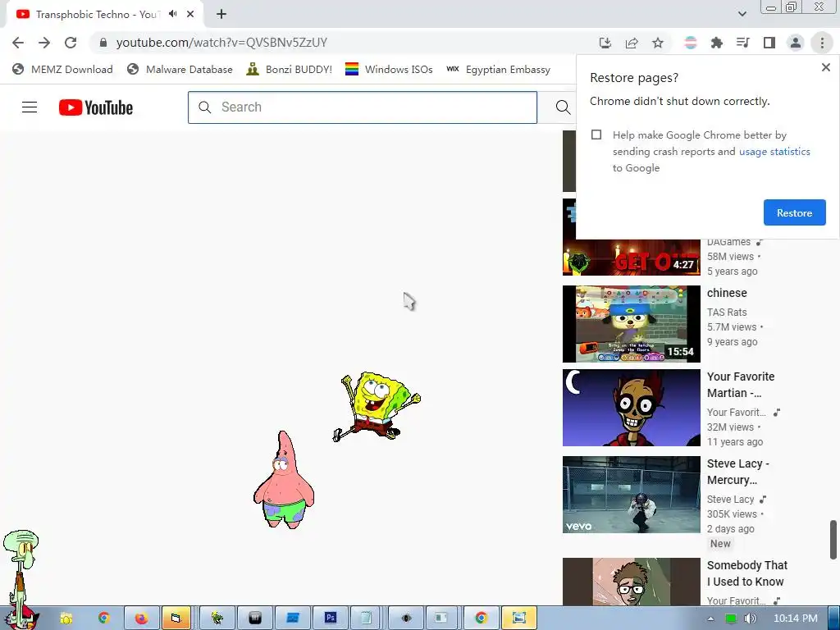Reload the current YouTube page
Screen dimensions: 840x630
click(71, 43)
